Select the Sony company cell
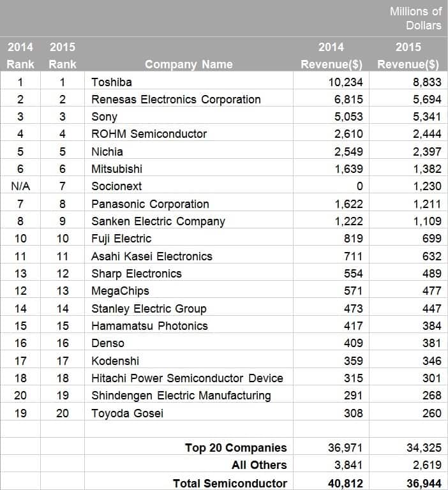Image resolution: width=448 pixels, height=490 pixels. (188, 116)
